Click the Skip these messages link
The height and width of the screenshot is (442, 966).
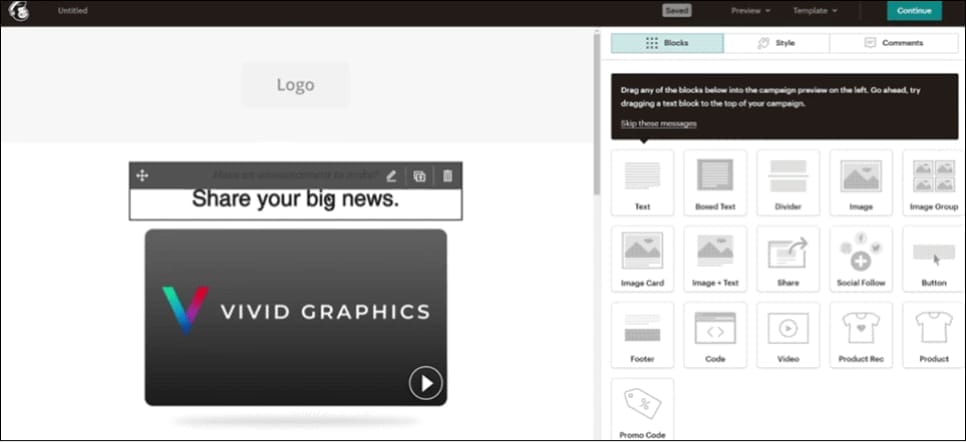[x=658, y=123]
